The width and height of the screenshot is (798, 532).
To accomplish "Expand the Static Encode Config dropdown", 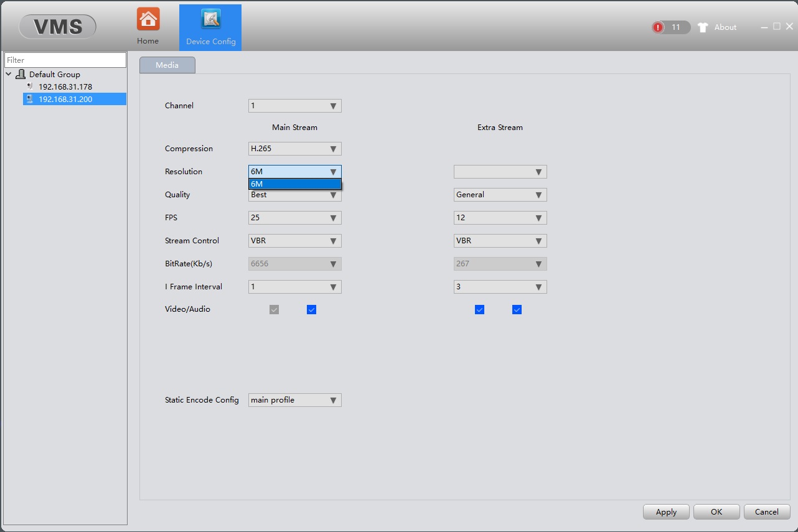I will click(x=294, y=400).
